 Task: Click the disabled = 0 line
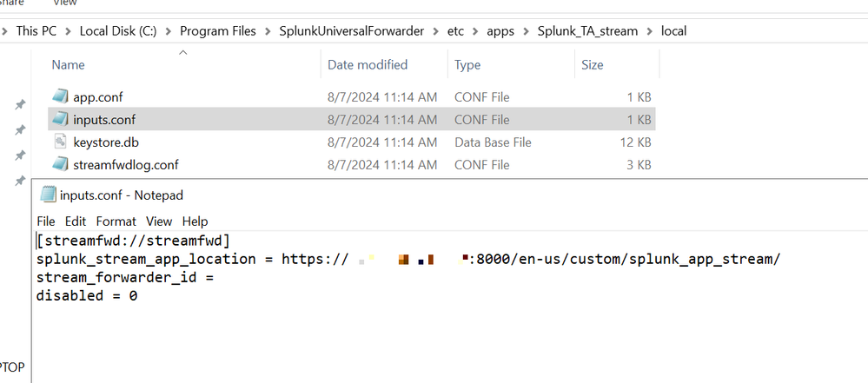87,295
